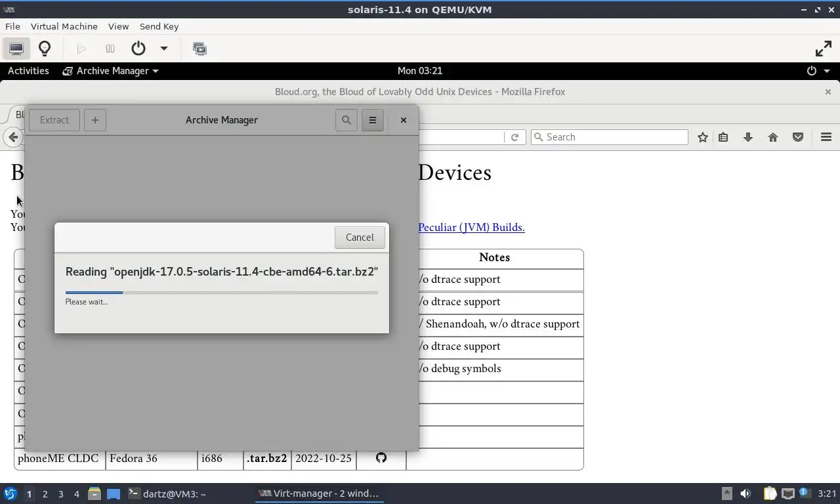Show virtual hardware details lightbulb icon
Image resolution: width=840 pixels, height=504 pixels.
[x=45, y=49]
